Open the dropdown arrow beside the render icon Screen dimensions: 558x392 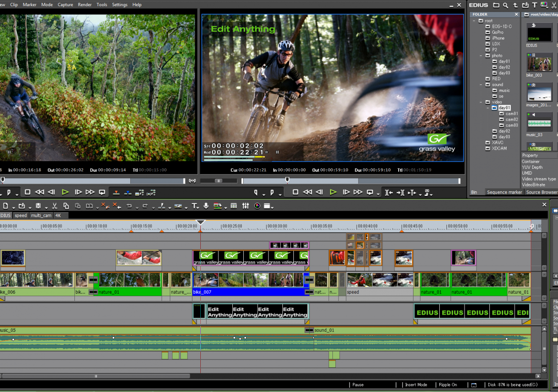tap(225, 207)
